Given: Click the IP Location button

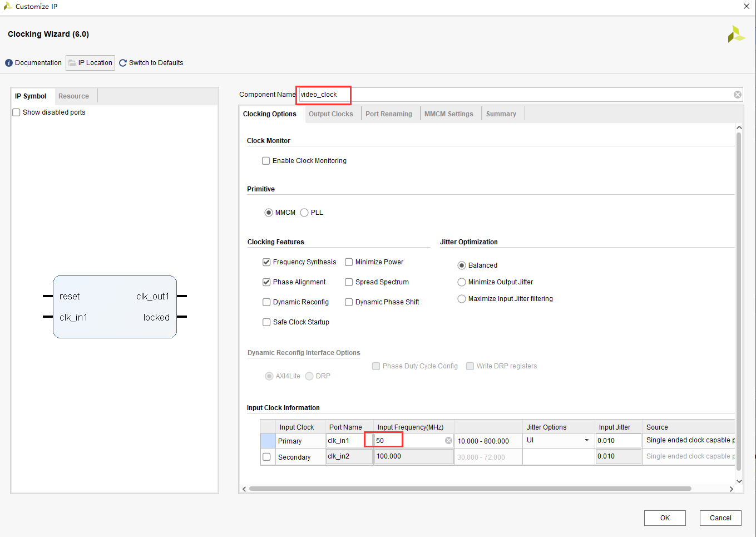Looking at the screenshot, I should click(x=90, y=63).
